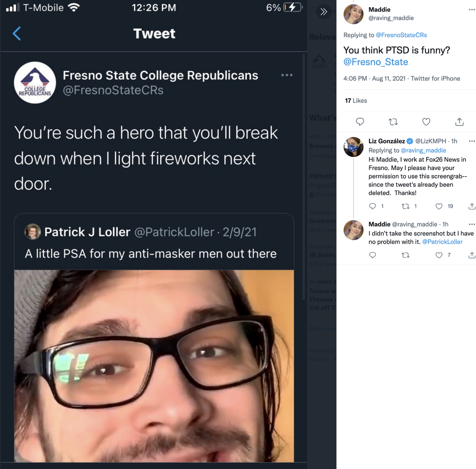Visit @PatrickLoller's profile link
The height and width of the screenshot is (469, 476).
[x=442, y=242]
